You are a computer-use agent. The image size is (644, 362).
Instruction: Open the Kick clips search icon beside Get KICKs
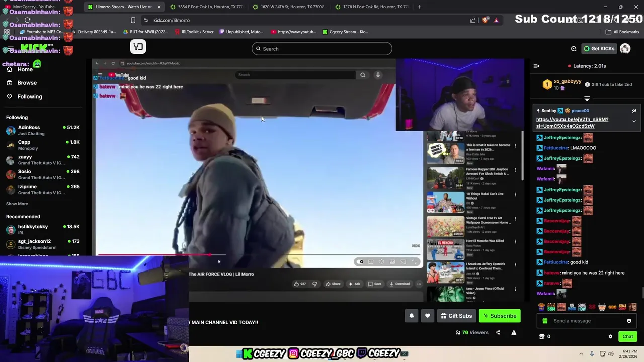pos(574,49)
